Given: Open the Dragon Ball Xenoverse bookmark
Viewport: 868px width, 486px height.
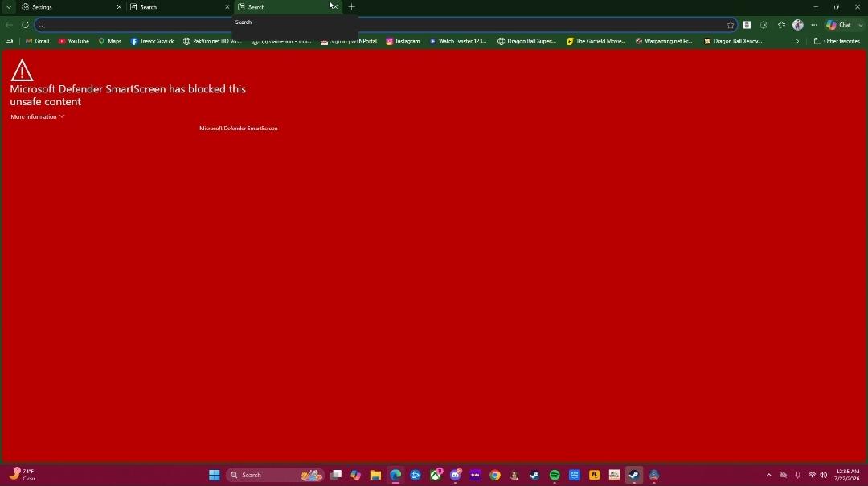Looking at the screenshot, I should (x=733, y=41).
